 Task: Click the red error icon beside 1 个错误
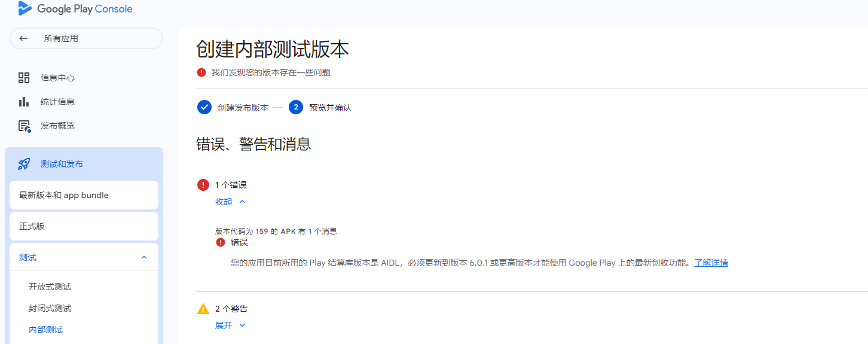point(203,185)
